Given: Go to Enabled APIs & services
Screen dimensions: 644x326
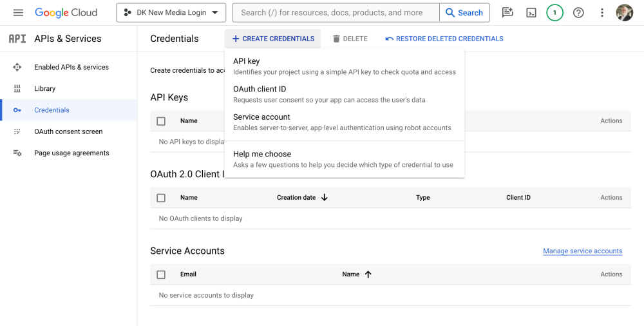Looking at the screenshot, I should click(71, 67).
